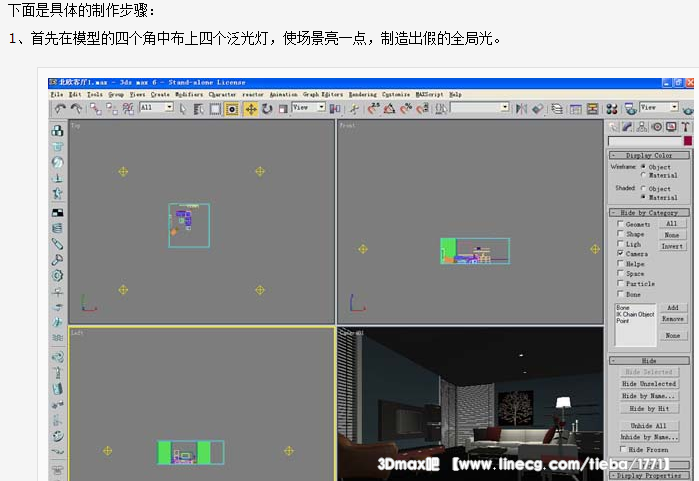The width and height of the screenshot is (699, 481).
Task: Toggle the Window/Crossing selection icon
Action: point(232,109)
